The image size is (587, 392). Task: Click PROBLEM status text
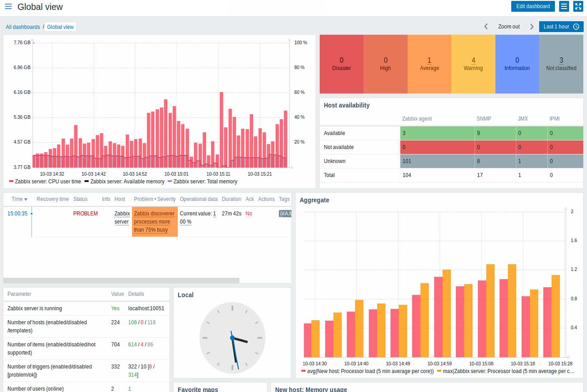coord(85,214)
